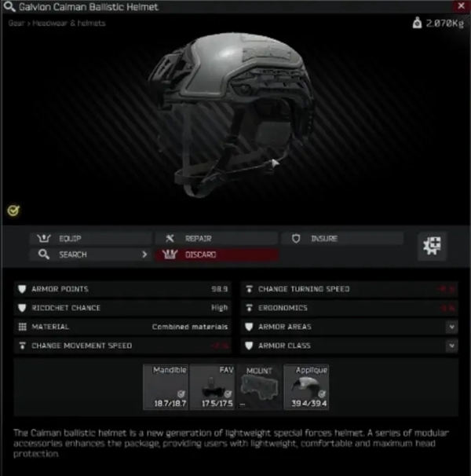This screenshot has width=471, height=476.
Task: Choose Repair from the action menu
Action: (217, 238)
